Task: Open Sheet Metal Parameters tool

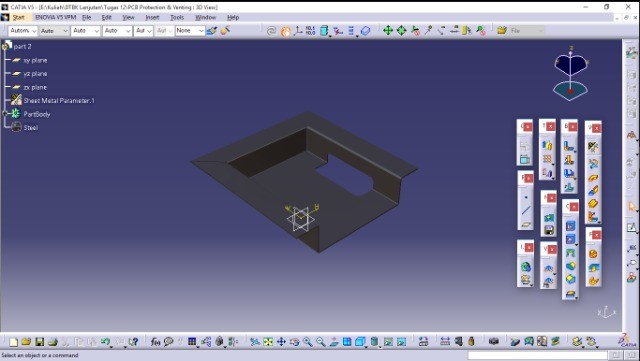Action: [x=593, y=147]
